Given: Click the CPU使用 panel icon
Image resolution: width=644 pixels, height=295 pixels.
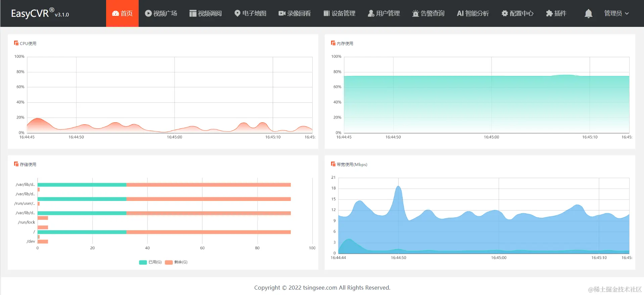Looking at the screenshot, I should pyautogui.click(x=16, y=43).
